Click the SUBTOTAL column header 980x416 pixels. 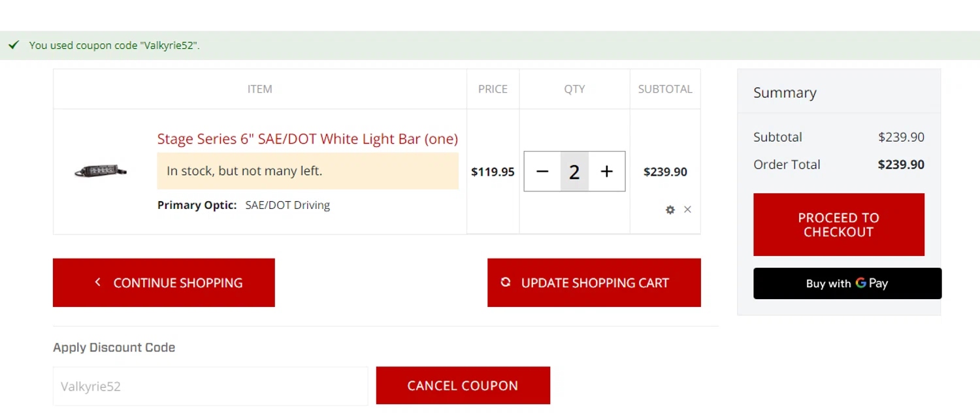click(x=665, y=89)
